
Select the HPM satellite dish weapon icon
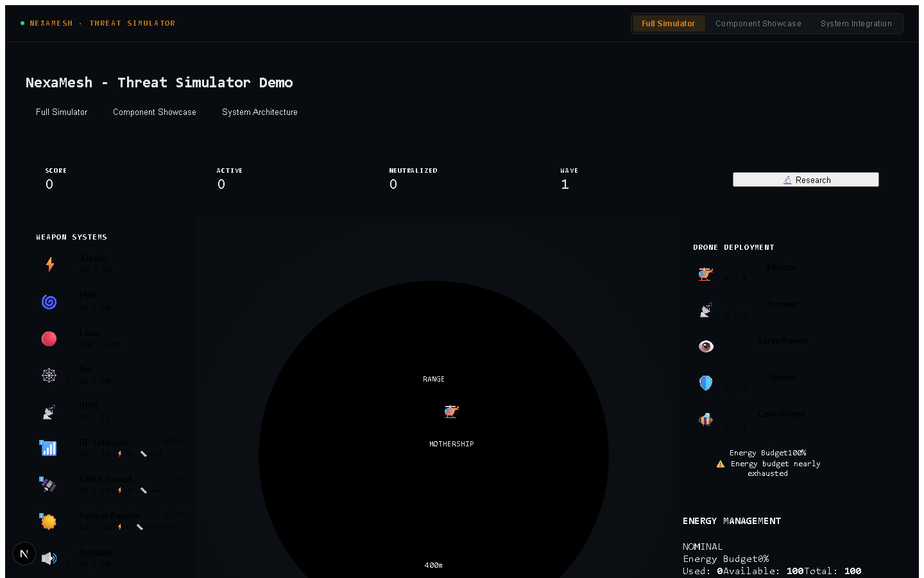[x=49, y=412]
